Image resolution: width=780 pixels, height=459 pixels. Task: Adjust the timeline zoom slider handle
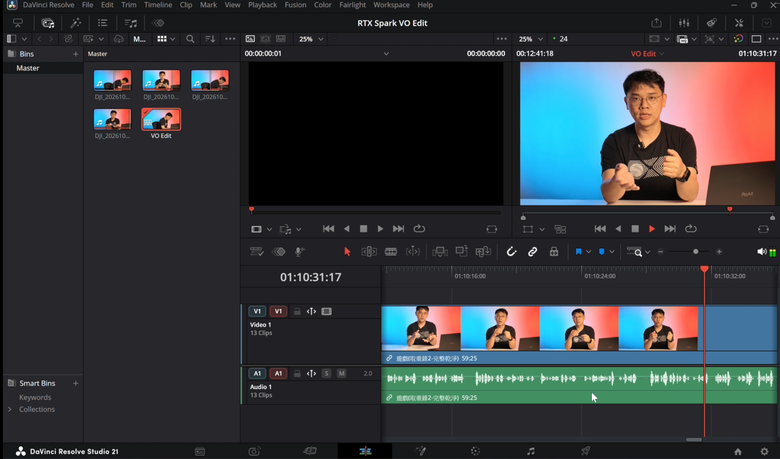tap(695, 252)
